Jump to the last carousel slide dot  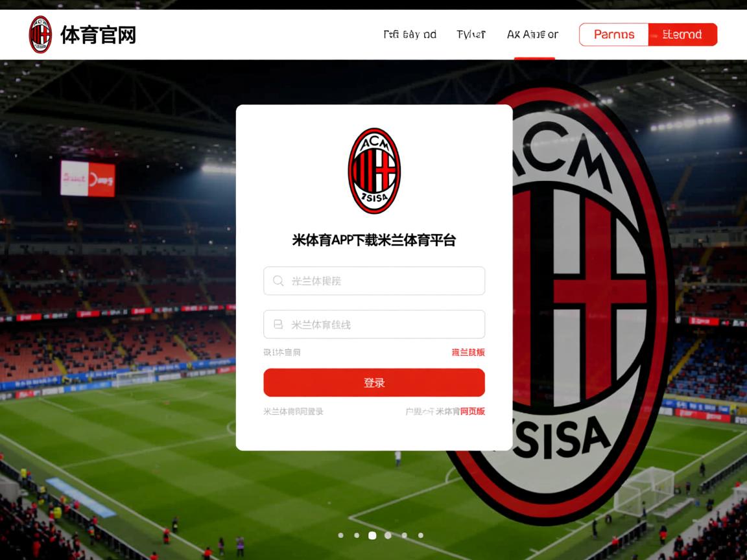421,535
